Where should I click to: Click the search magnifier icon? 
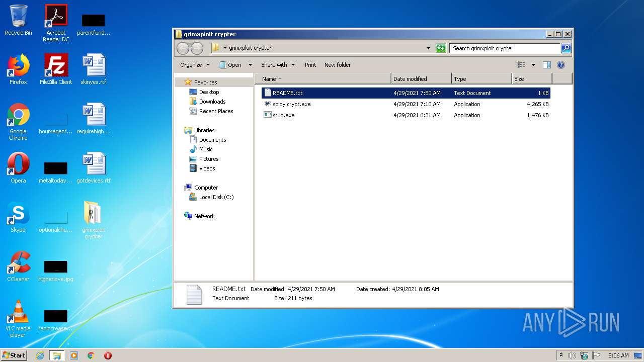(566, 48)
